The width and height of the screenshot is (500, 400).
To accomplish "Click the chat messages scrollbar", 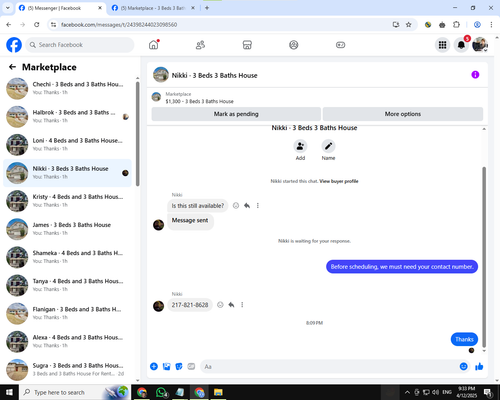I will click(484, 257).
